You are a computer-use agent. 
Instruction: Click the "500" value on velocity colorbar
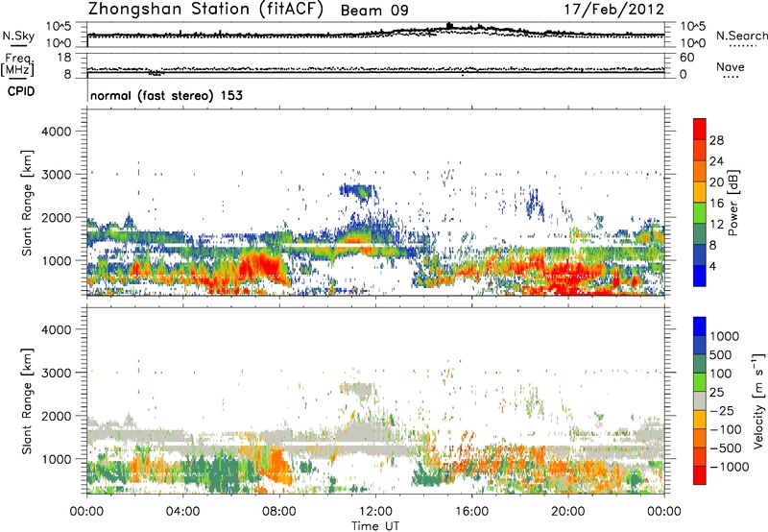click(721, 355)
